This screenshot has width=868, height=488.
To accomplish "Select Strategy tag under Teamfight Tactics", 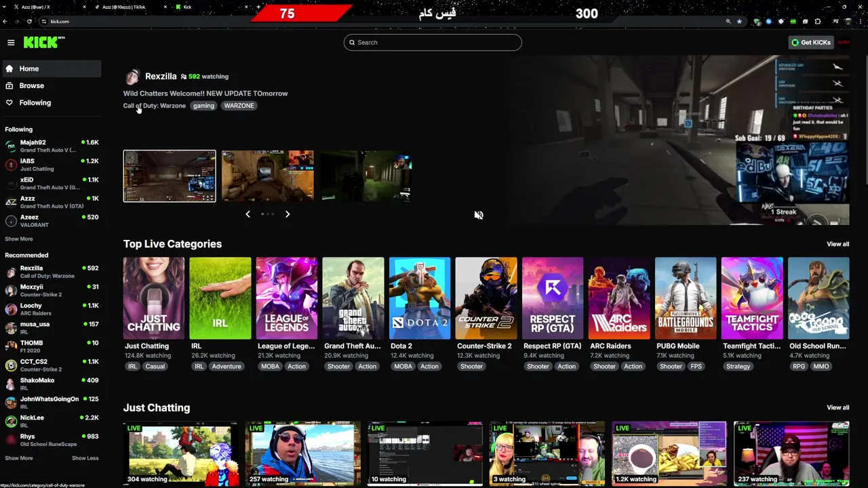I will pos(738,367).
